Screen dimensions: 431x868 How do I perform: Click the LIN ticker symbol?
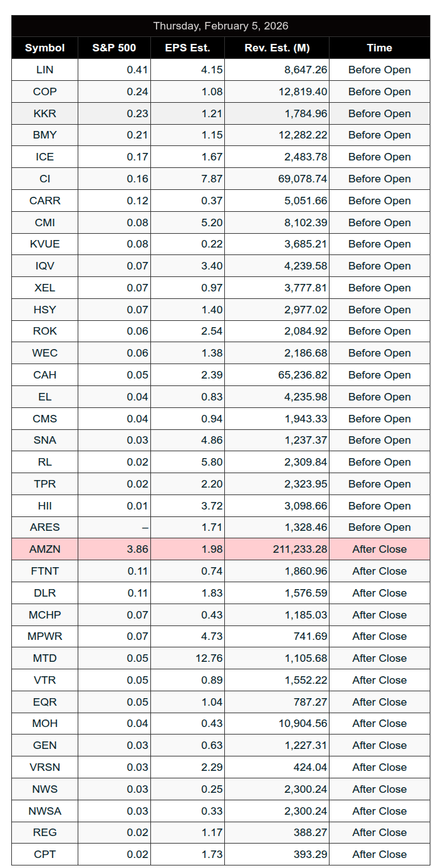point(44,70)
